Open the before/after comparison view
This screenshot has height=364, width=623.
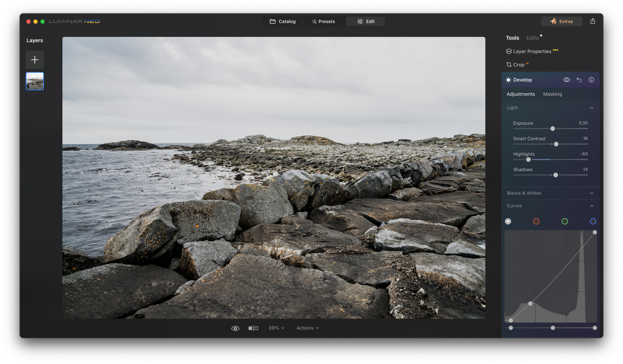coord(254,328)
